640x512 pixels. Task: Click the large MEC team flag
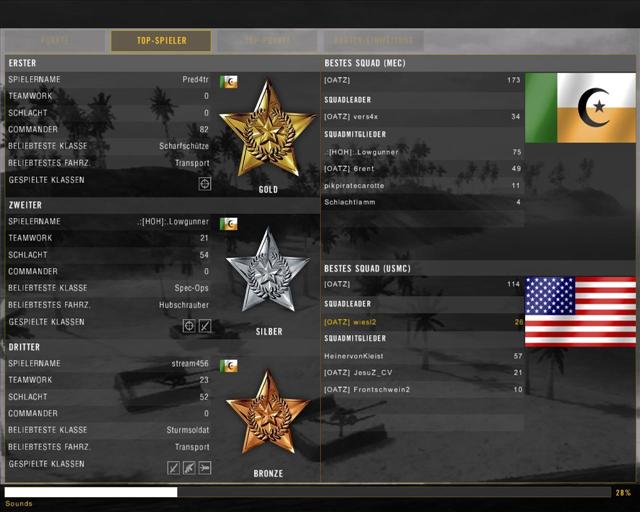(x=580, y=107)
